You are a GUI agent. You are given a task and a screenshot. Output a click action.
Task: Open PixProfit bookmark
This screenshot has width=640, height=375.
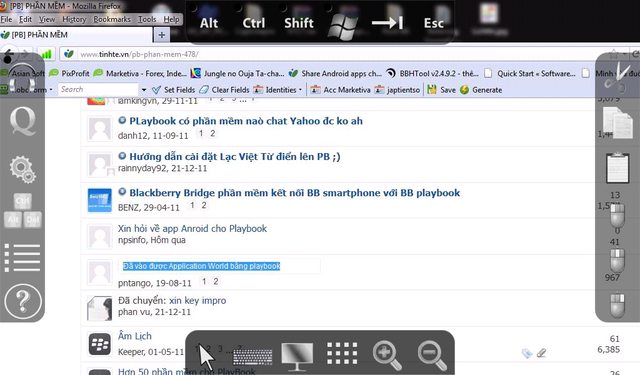69,73
